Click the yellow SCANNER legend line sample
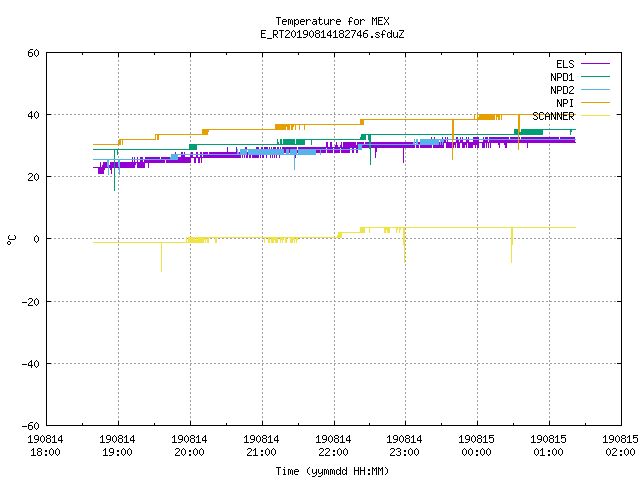This screenshot has height=480, width=640. pos(595,116)
